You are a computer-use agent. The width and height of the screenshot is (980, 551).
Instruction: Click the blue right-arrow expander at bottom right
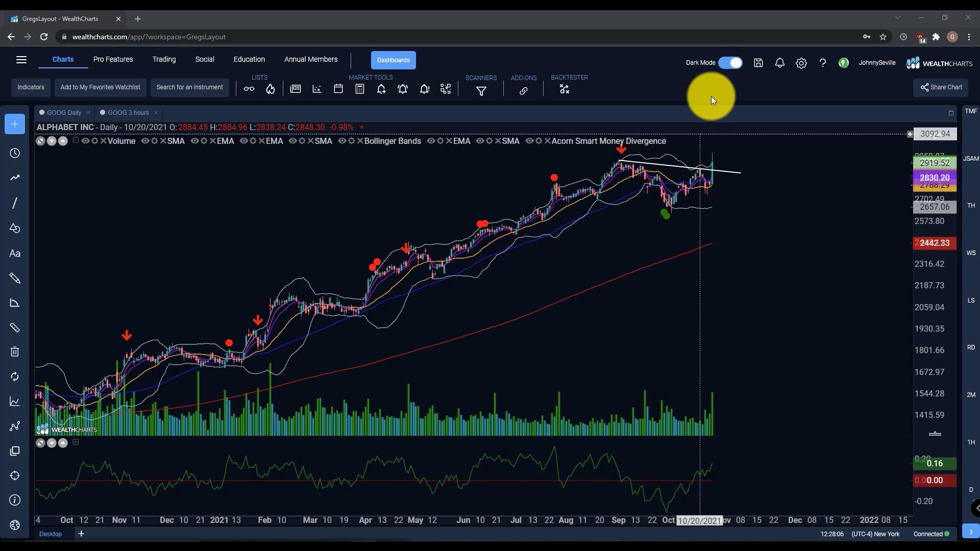[x=971, y=531]
